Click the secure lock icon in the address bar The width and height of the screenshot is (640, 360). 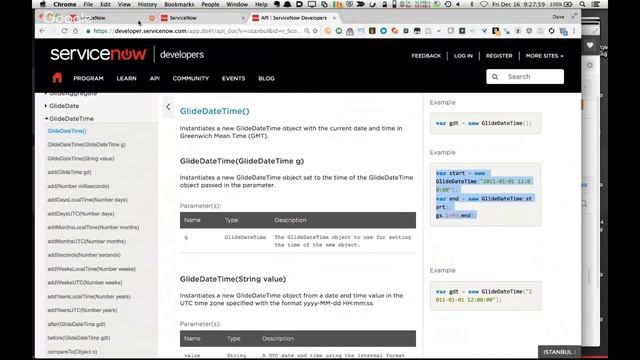click(x=88, y=31)
